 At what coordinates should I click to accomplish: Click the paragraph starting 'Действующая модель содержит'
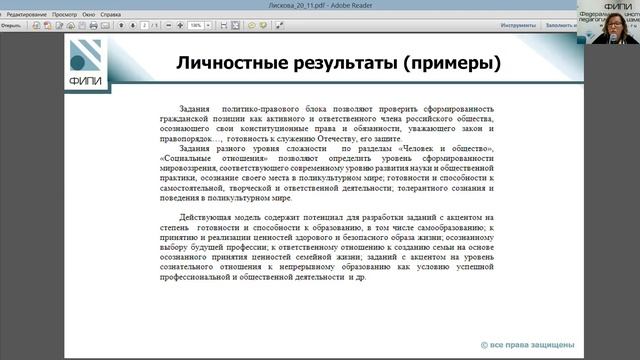coord(327,247)
